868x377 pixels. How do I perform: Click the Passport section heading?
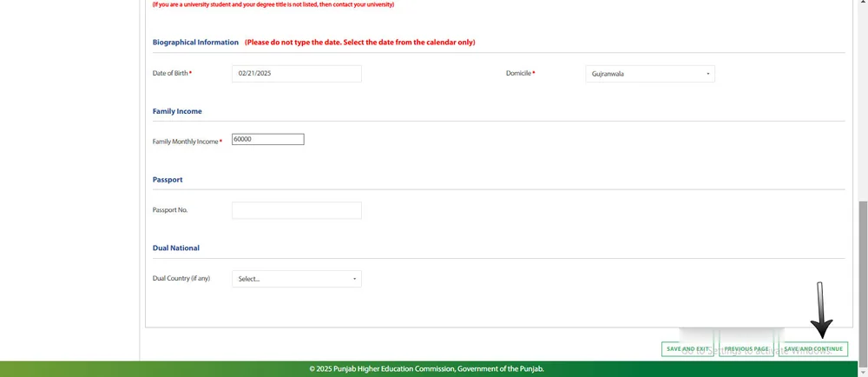click(x=168, y=180)
